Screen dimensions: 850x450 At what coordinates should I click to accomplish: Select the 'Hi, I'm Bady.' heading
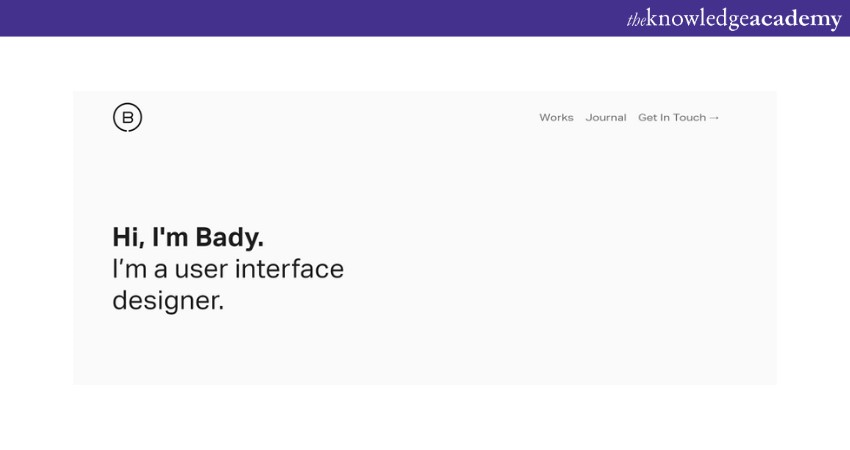(x=188, y=237)
